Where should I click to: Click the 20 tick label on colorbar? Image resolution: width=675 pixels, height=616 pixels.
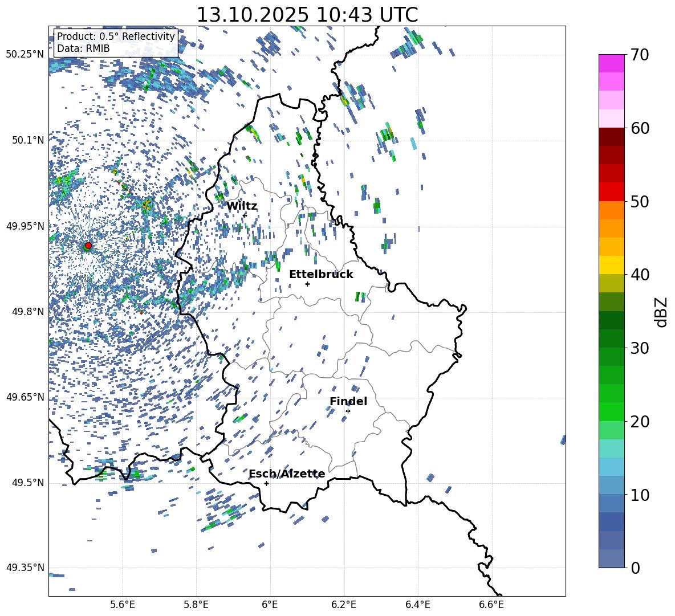point(640,422)
